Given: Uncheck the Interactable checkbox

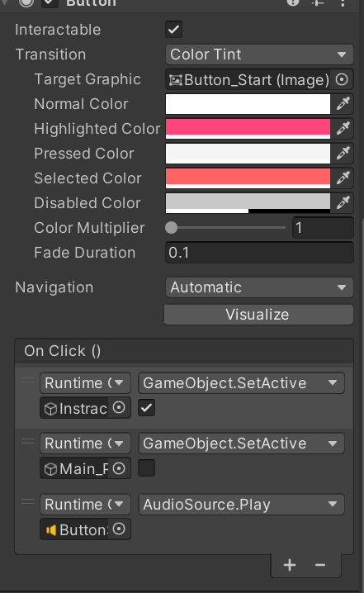Looking at the screenshot, I should tap(174, 30).
